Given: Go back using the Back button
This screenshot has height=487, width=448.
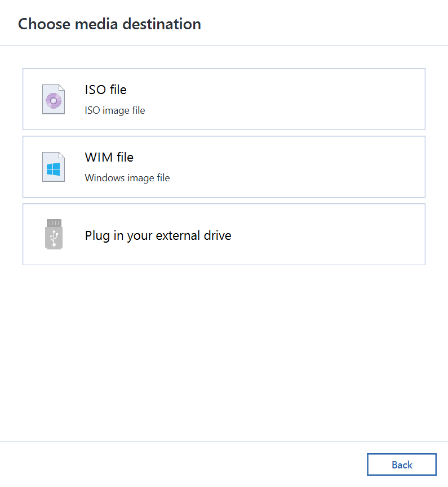Looking at the screenshot, I should click(402, 464).
